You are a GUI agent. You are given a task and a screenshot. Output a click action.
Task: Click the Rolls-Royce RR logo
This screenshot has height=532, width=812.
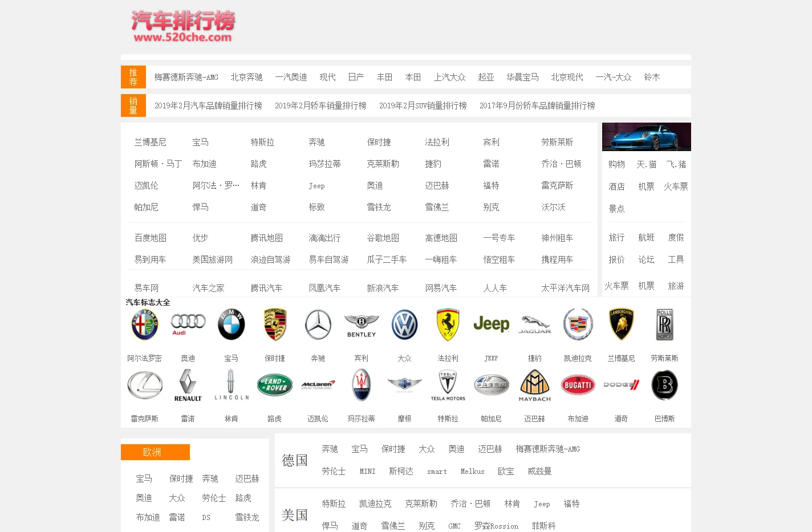pos(665,324)
